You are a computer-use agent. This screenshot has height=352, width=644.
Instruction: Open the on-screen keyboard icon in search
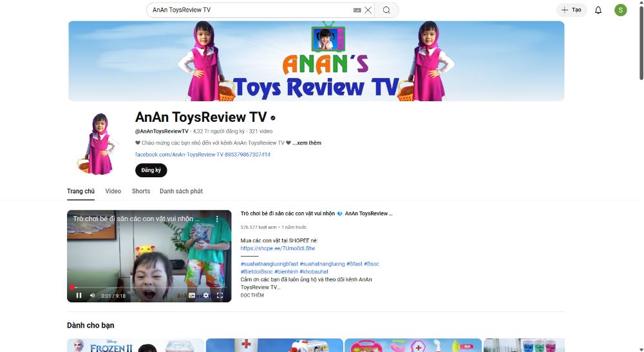click(357, 10)
